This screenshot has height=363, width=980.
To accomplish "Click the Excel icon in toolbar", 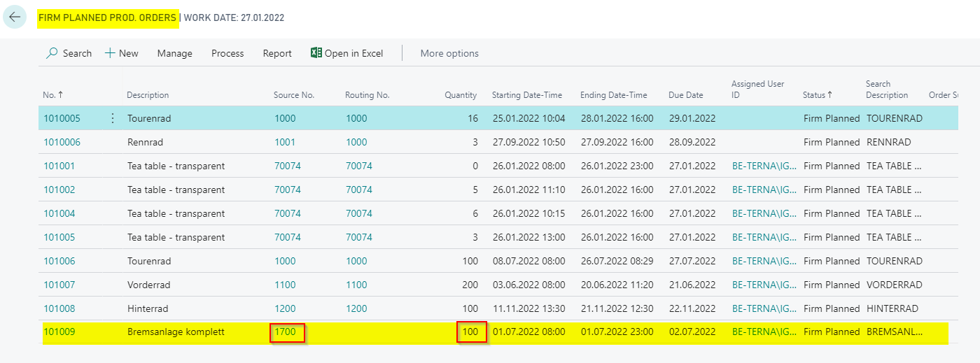I will (x=316, y=53).
